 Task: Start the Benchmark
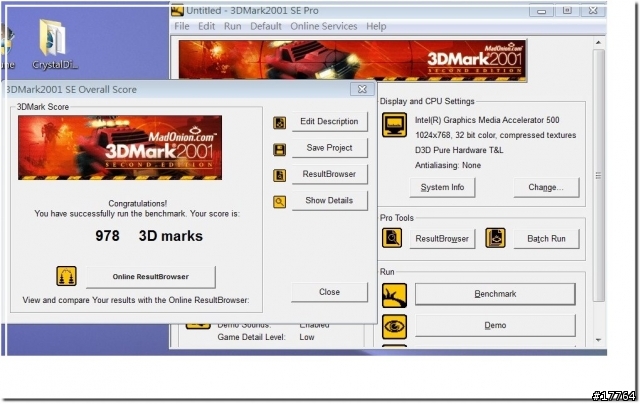coord(495,294)
